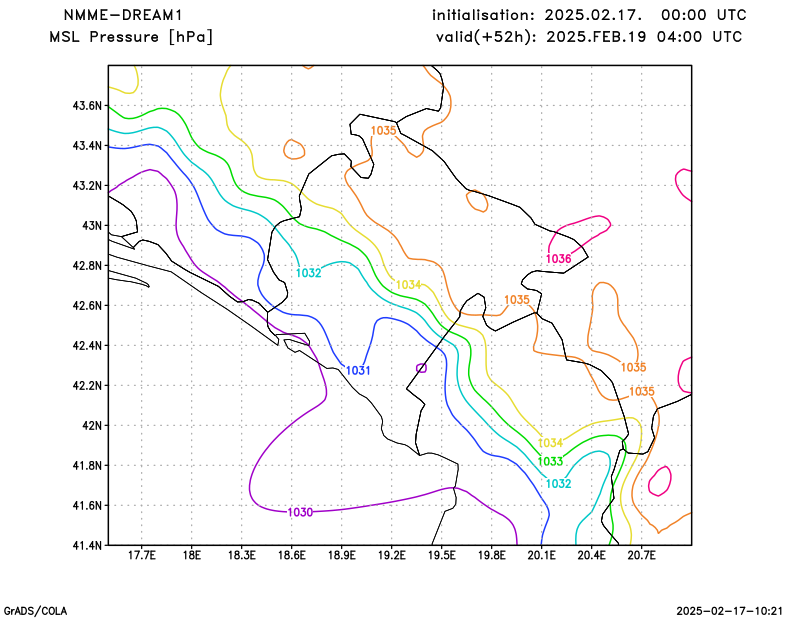Image resolution: width=800 pixels, height=618 pixels.
Task: Click the cyan 1032 label beside 42.8N gridline
Action: tap(308, 274)
